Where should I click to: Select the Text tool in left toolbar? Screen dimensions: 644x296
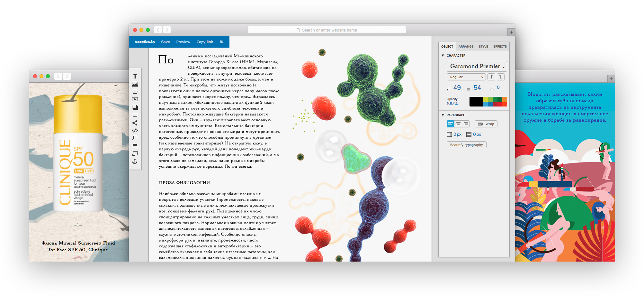[135, 77]
